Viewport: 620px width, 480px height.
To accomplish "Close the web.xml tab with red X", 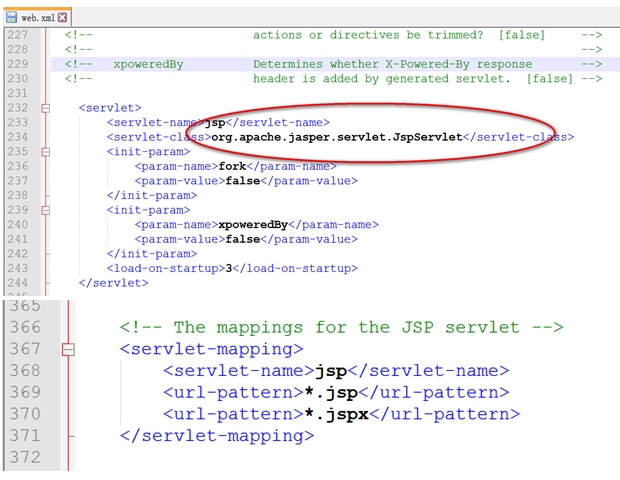I will click(x=62, y=17).
